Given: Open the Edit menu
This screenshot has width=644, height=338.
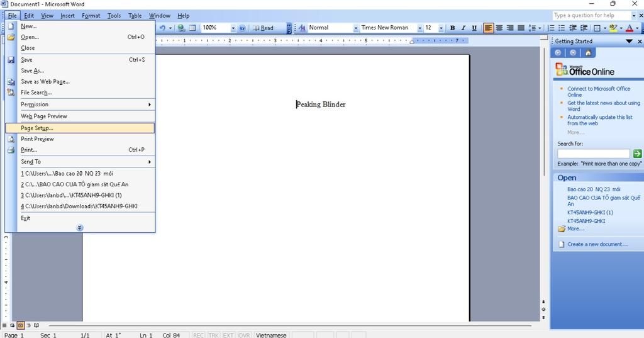Looking at the screenshot, I should [x=29, y=16].
